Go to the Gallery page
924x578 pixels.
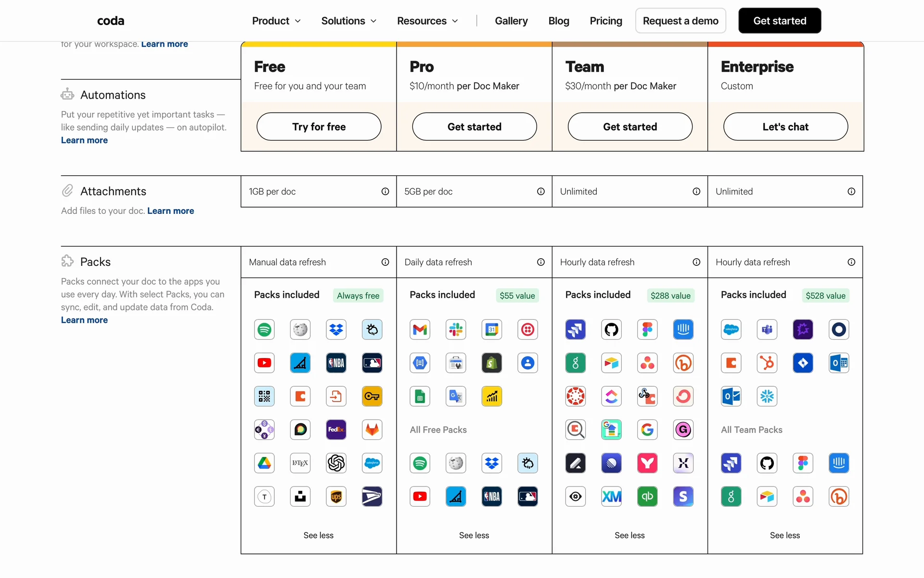(511, 21)
